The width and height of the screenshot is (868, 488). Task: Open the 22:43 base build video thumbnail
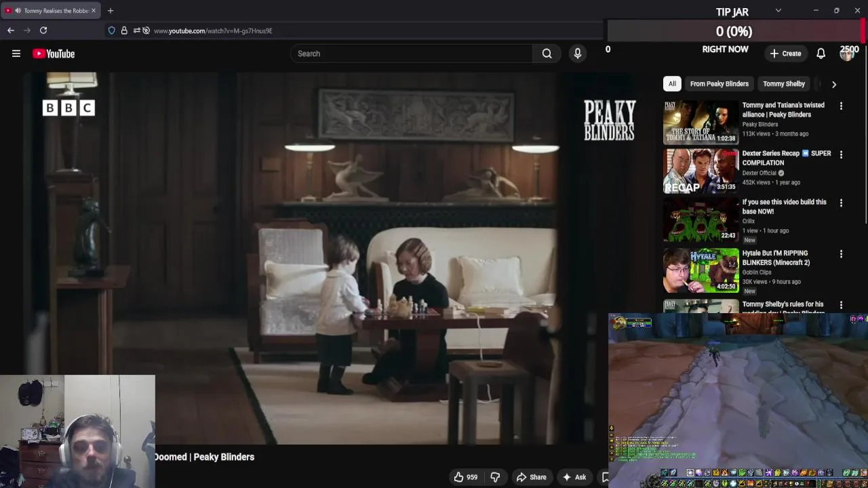tap(701, 220)
